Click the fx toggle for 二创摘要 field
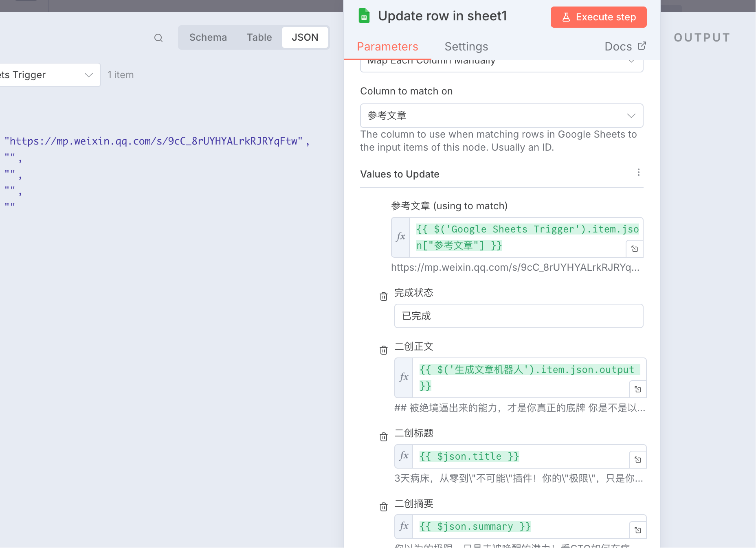The height and width of the screenshot is (548, 756). [x=404, y=526]
